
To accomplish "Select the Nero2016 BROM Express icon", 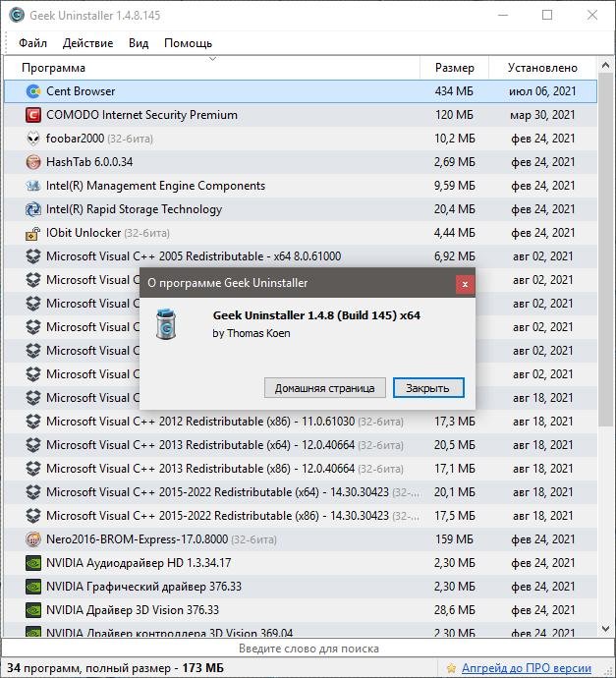I will tap(32, 539).
